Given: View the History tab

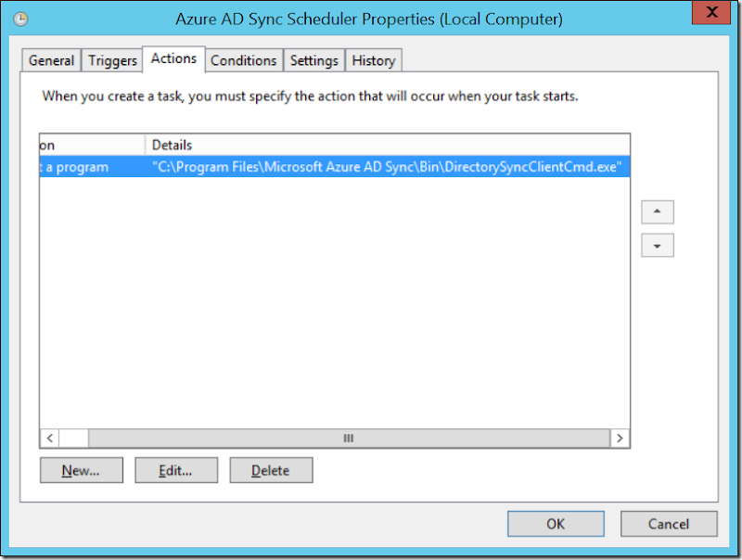Looking at the screenshot, I should 374,60.
